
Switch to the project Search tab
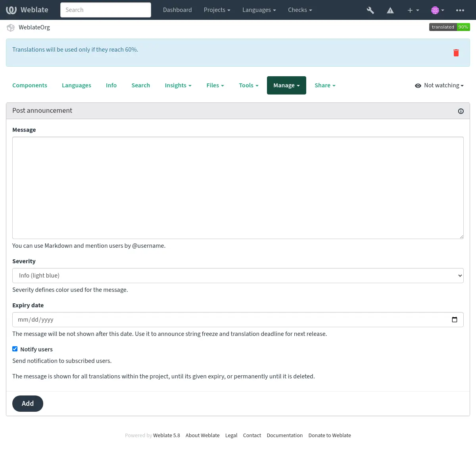[x=141, y=85]
